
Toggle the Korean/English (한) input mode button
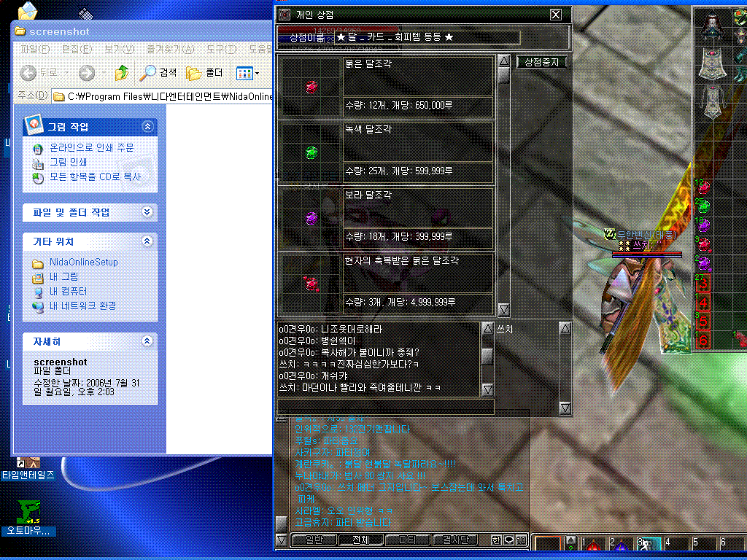(x=497, y=540)
